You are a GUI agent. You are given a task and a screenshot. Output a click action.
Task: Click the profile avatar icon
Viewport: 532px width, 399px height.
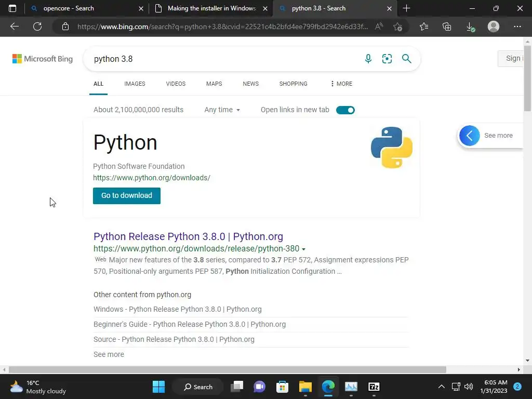point(494,26)
